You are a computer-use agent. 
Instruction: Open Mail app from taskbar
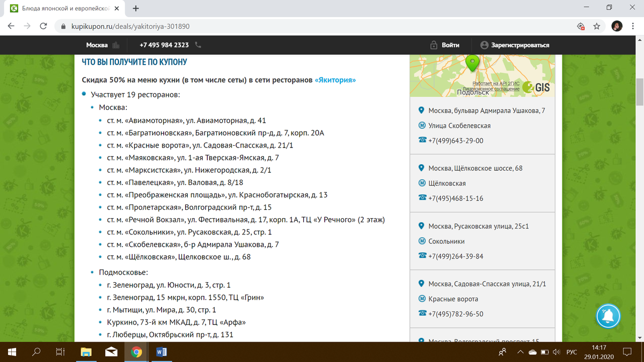pos(112,352)
